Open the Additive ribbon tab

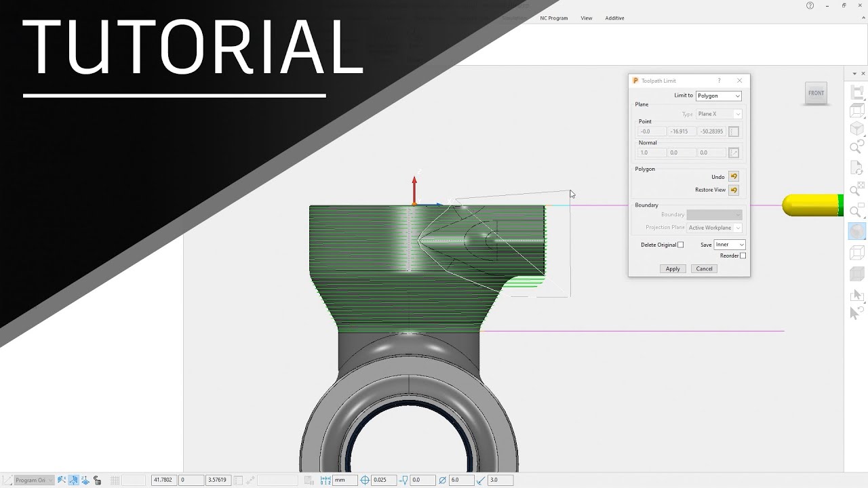tap(614, 18)
